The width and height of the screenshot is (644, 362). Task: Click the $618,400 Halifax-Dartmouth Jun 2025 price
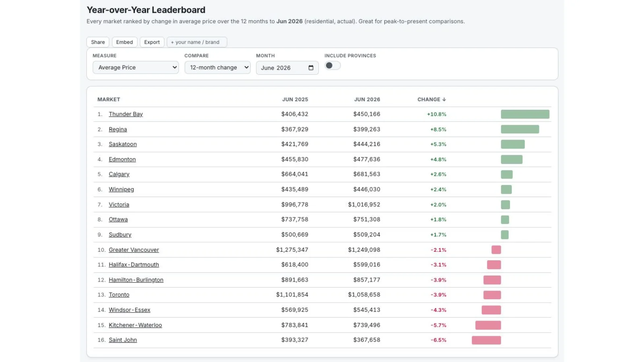pyautogui.click(x=295, y=265)
